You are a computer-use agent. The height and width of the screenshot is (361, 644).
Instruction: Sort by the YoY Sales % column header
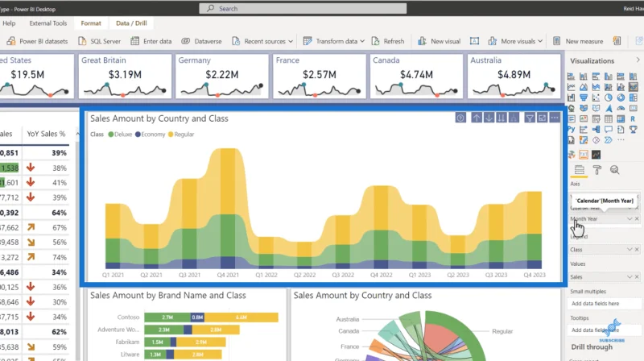click(x=46, y=134)
